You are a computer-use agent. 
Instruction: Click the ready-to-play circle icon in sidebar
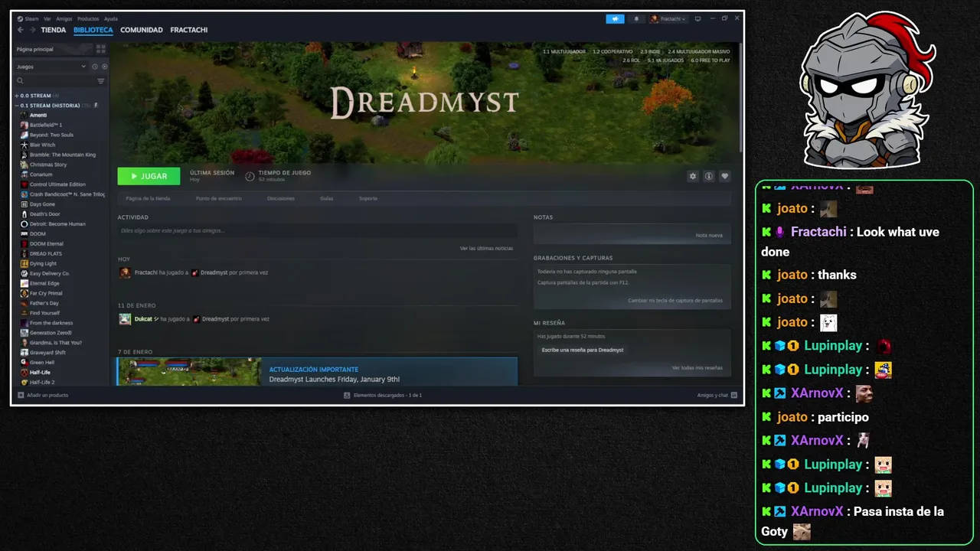[104, 67]
